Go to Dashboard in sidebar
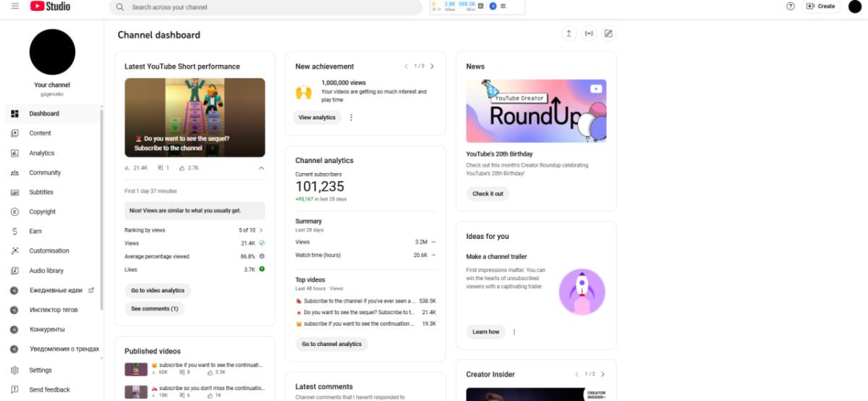This screenshot has height=401, width=868. [x=52, y=114]
